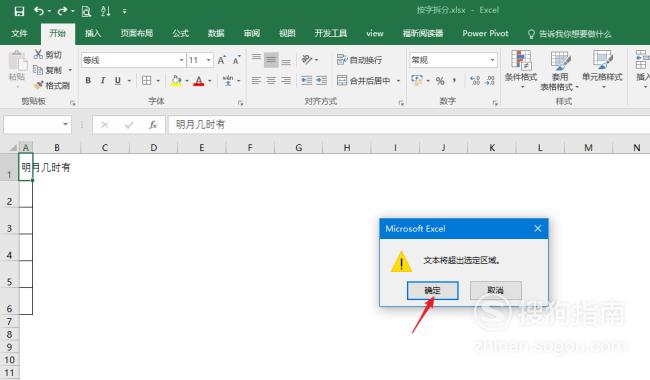Image resolution: width=650 pixels, height=380 pixels.
Task: Switch to the 插入 ribbon tab
Action: [x=93, y=34]
